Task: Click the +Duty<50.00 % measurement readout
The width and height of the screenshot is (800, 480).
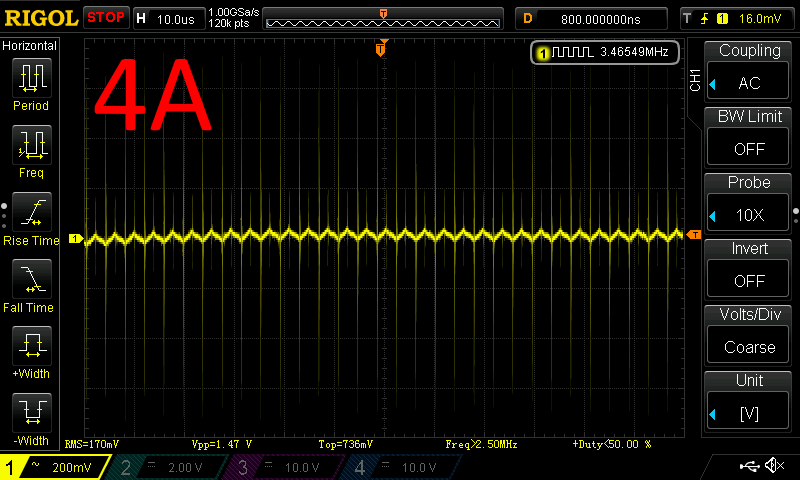Action: [x=612, y=444]
